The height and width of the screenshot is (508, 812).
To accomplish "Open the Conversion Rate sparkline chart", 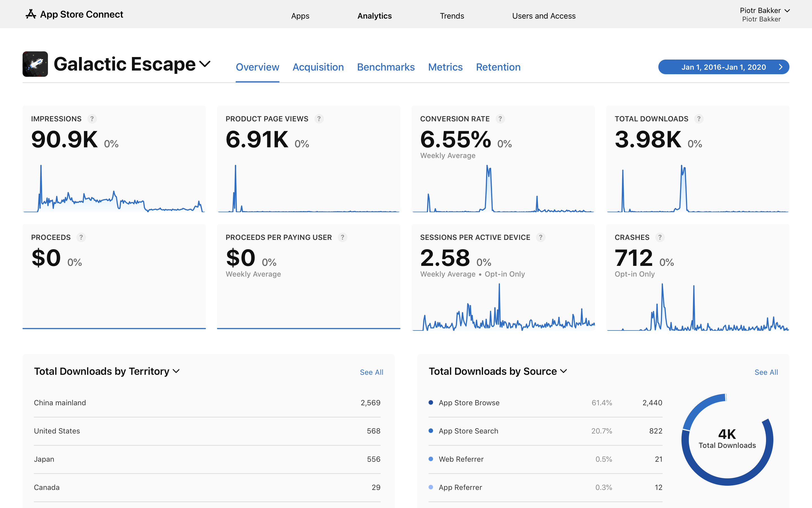I will click(503, 189).
